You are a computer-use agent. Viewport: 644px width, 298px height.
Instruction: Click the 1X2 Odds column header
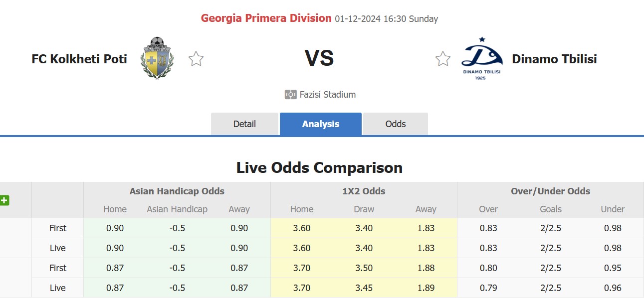click(364, 191)
